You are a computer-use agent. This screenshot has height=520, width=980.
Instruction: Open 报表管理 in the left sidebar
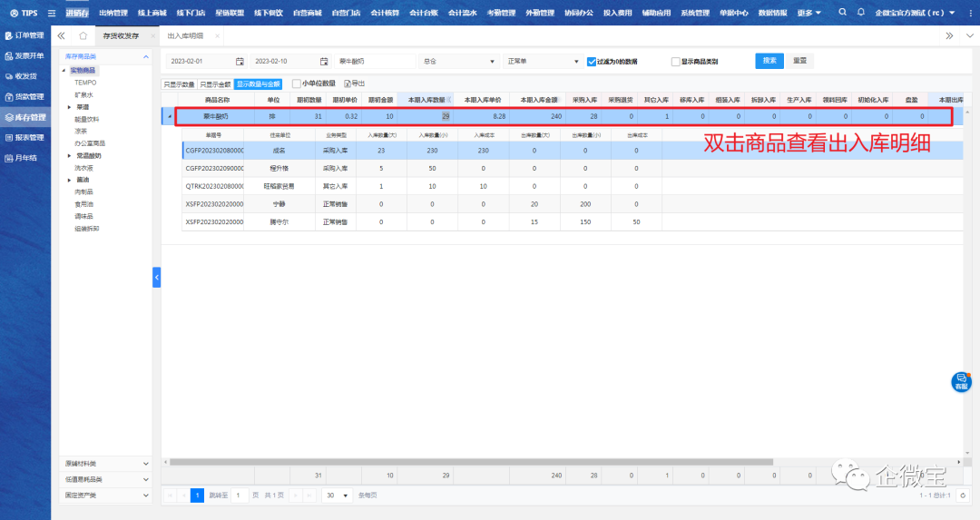point(25,138)
